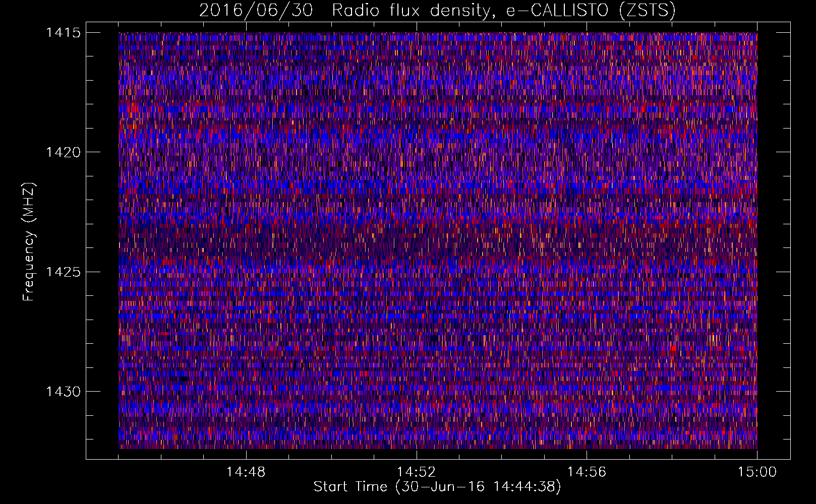This screenshot has height=504, width=816.
Task: Click the 1425 frequency axis label
Action: tap(63, 272)
